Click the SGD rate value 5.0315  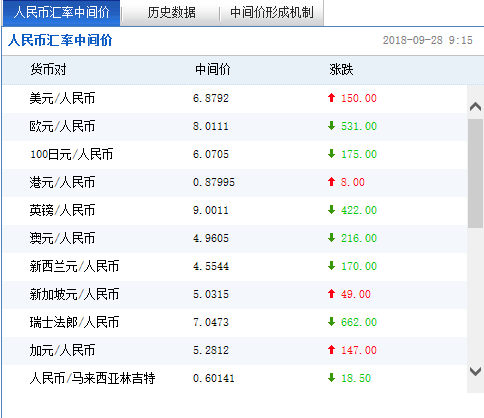click(x=211, y=294)
